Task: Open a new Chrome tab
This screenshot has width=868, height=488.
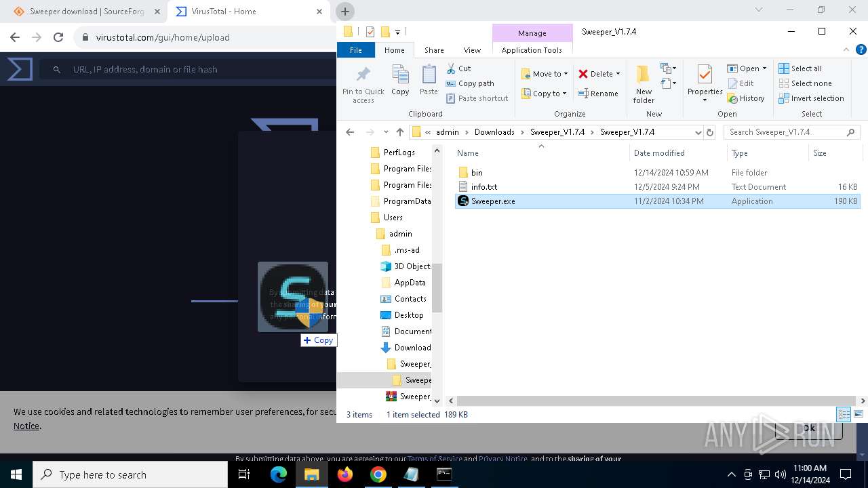Action: click(344, 12)
